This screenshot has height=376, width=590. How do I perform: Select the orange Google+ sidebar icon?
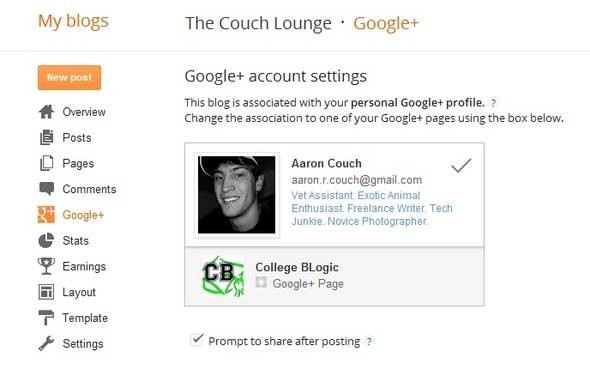point(46,215)
